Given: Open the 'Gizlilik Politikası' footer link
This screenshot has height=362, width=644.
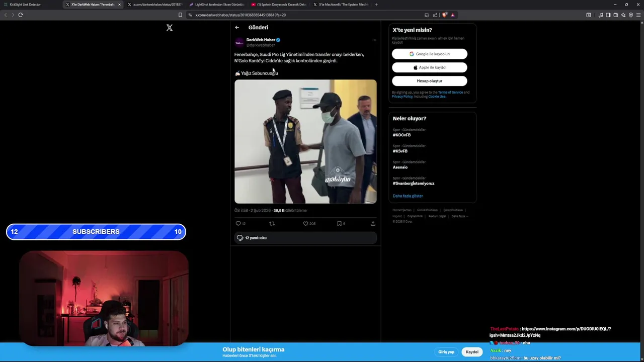Looking at the screenshot, I should coord(427,210).
